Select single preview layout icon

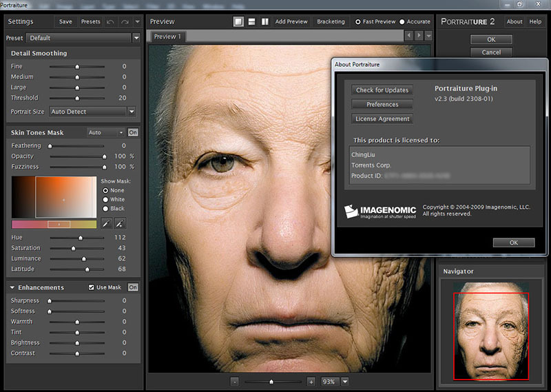coord(238,22)
